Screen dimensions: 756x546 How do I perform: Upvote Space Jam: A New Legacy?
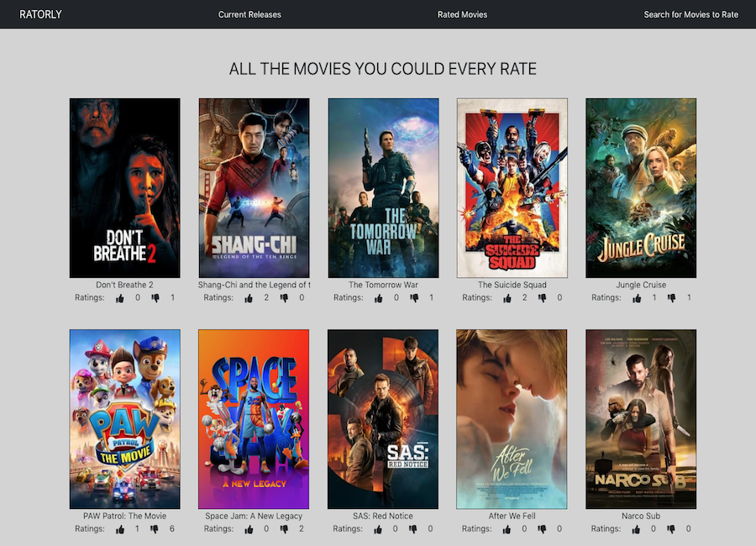coord(249,529)
